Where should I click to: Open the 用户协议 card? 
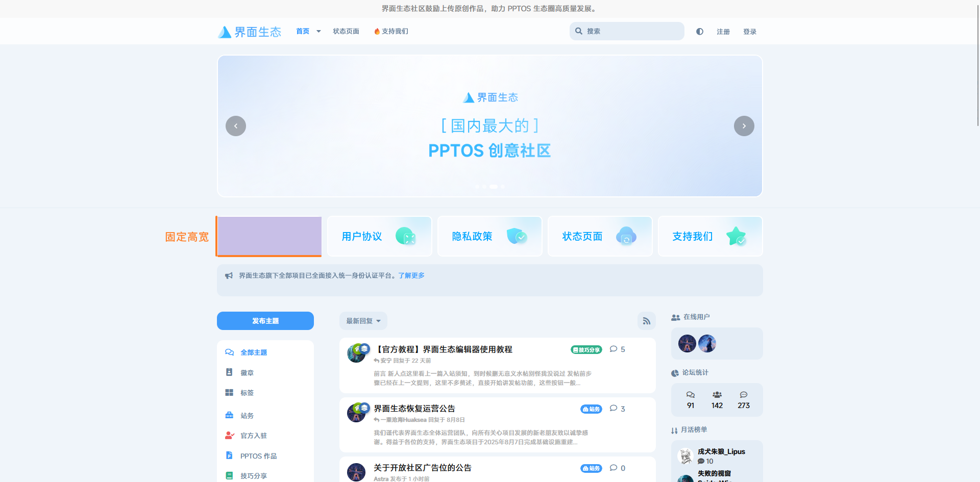[x=379, y=236]
